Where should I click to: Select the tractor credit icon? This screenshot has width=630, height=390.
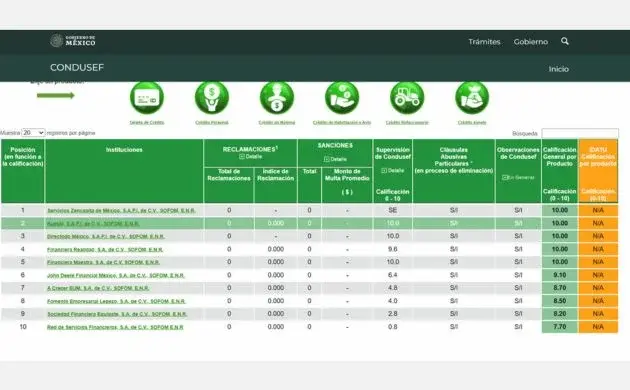pos(407,98)
